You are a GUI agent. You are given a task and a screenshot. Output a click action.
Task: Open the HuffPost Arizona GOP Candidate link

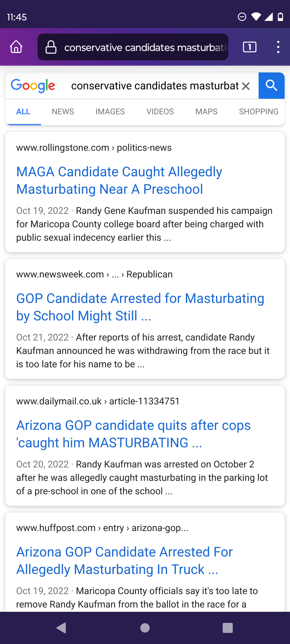click(x=125, y=561)
